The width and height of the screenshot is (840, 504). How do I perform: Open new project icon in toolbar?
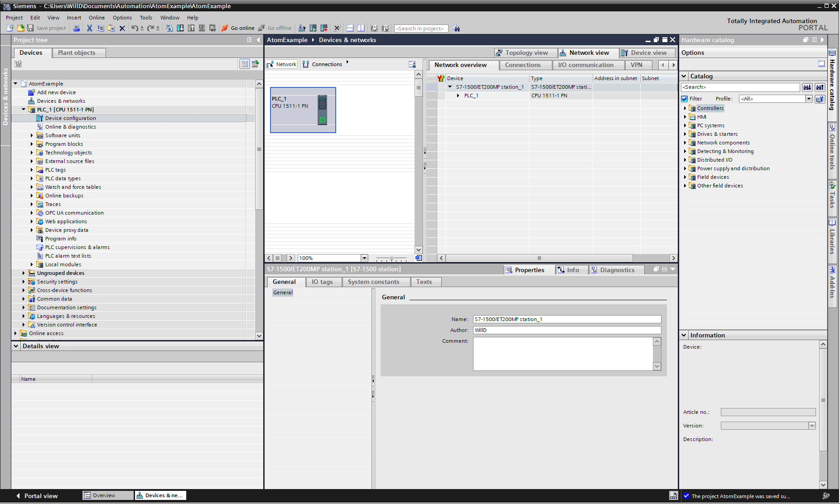[x=10, y=28]
